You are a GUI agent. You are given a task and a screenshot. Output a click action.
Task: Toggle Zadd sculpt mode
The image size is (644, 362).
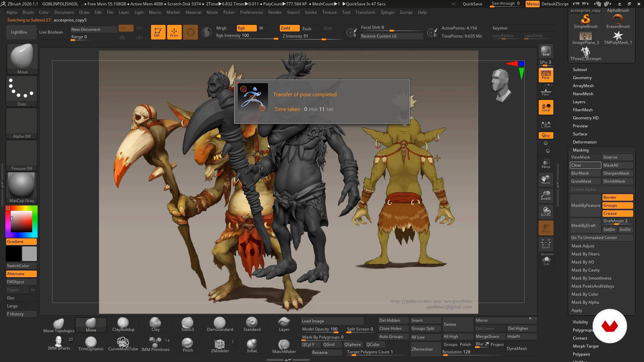[x=290, y=28]
